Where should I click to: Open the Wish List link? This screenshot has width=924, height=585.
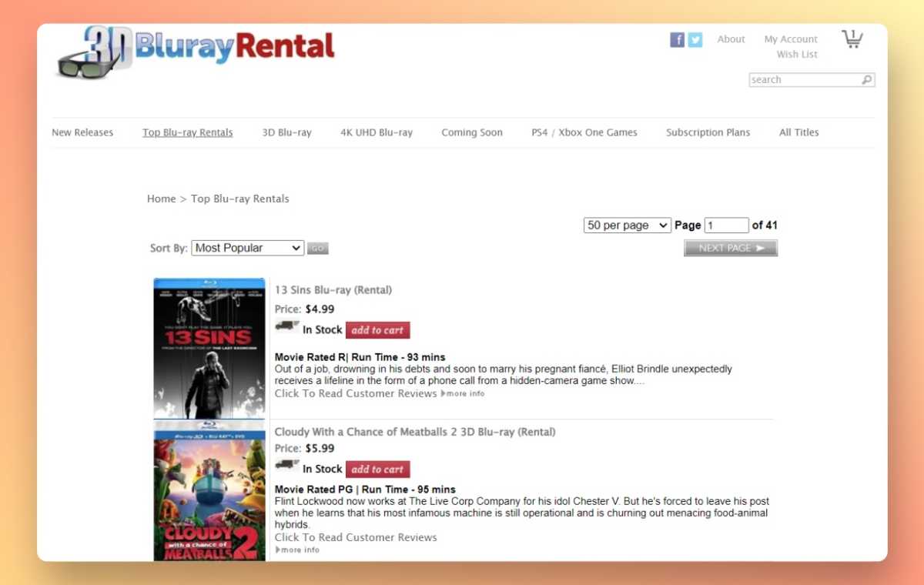[796, 54]
